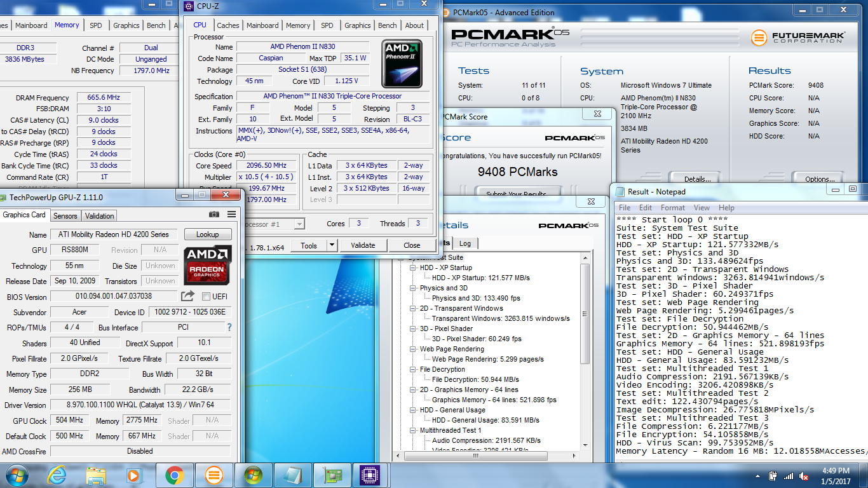Click Notepad title bar icon

click(620, 192)
